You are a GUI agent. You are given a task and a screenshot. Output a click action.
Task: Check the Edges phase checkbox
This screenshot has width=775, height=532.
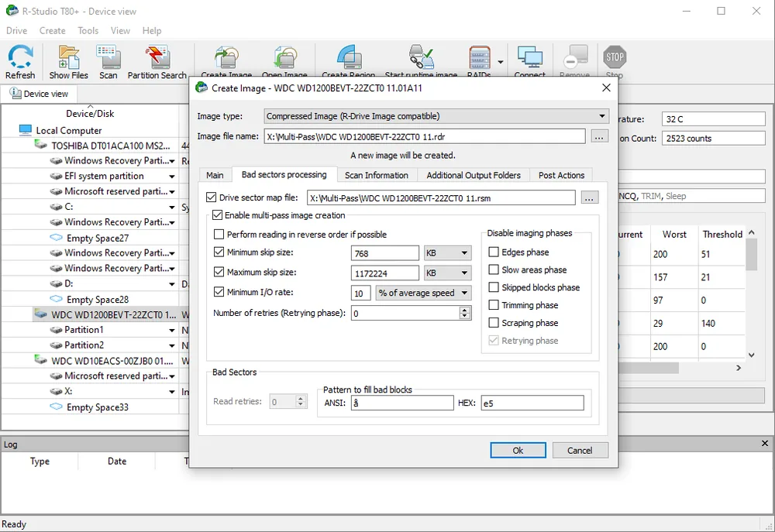(x=493, y=252)
